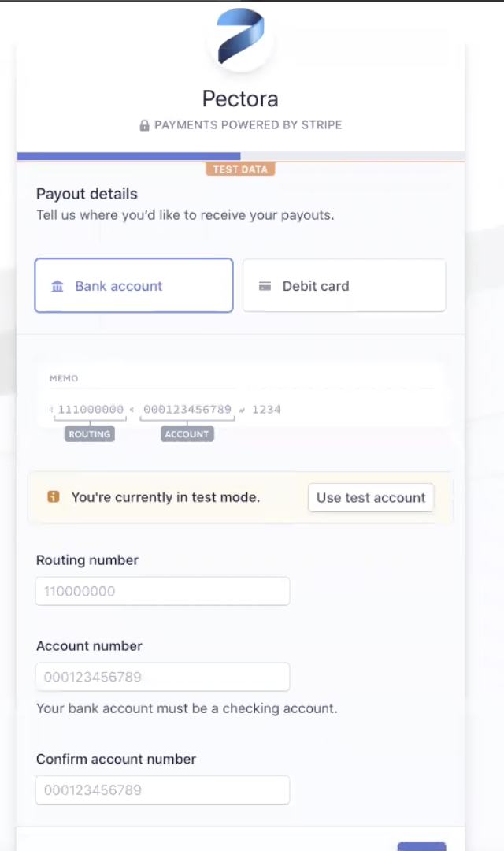The height and width of the screenshot is (851, 504).
Task: Click the bank building icon
Action: coord(57,286)
